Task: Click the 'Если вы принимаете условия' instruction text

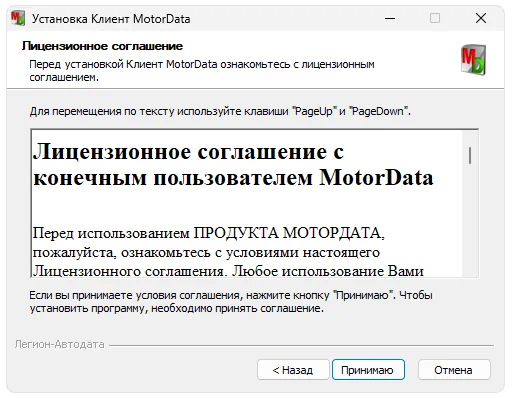Action: point(231,302)
